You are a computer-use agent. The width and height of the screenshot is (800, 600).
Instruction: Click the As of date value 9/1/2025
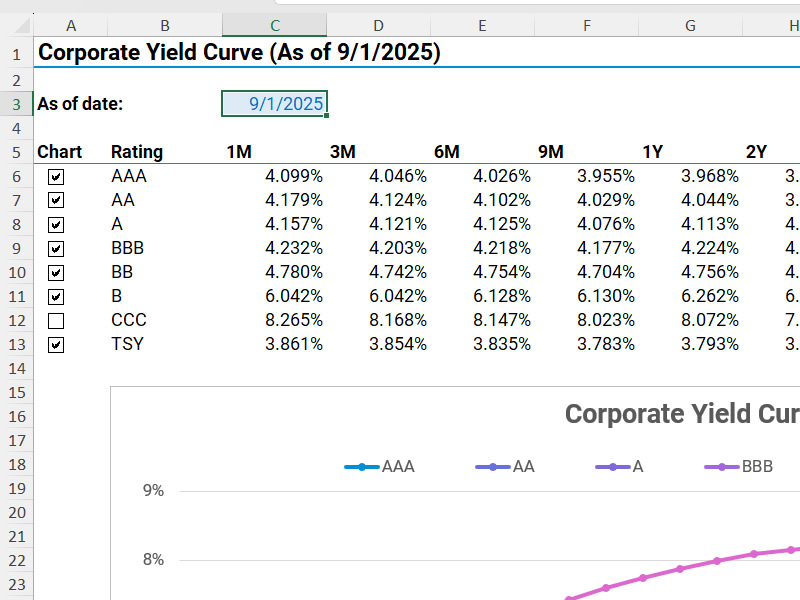274,103
